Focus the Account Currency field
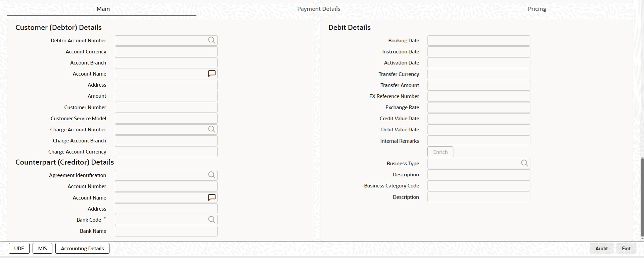The image size is (644, 260). click(166, 51)
